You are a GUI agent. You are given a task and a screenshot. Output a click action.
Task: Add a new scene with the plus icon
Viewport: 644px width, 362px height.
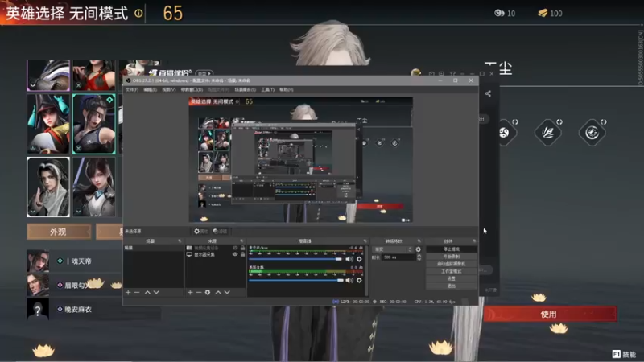coord(128,292)
